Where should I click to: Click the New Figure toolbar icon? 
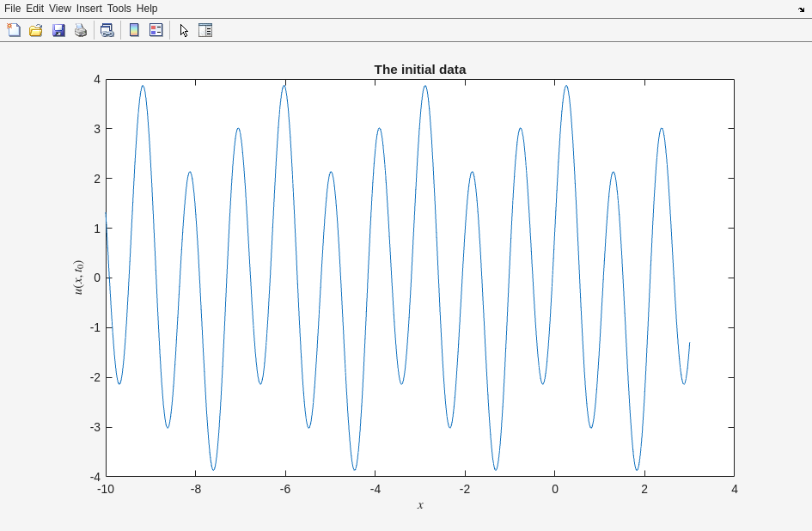[14, 30]
